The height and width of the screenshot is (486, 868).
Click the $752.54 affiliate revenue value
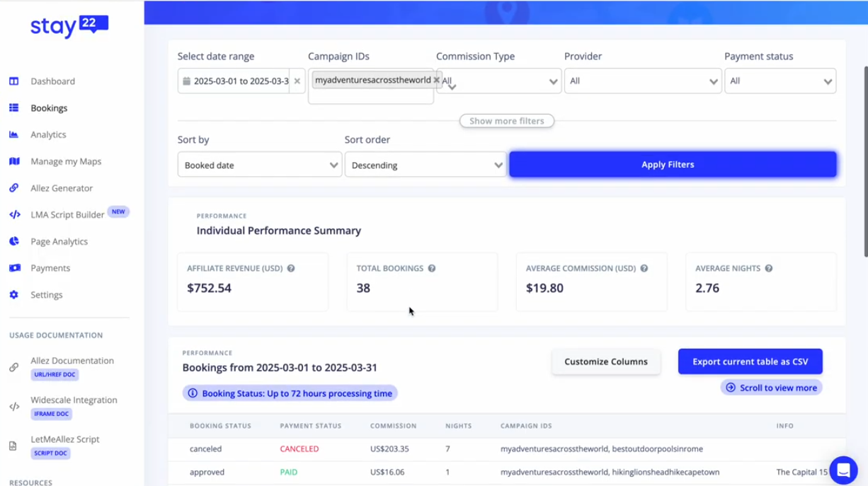209,288
